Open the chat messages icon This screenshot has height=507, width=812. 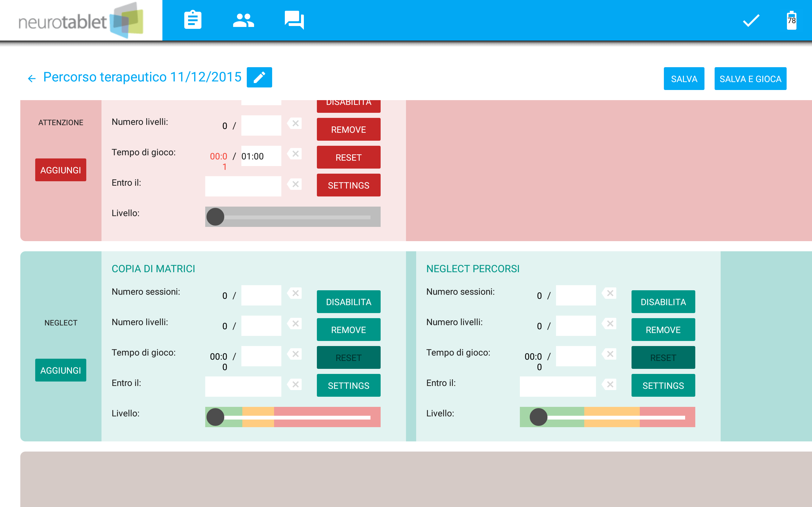coord(294,20)
